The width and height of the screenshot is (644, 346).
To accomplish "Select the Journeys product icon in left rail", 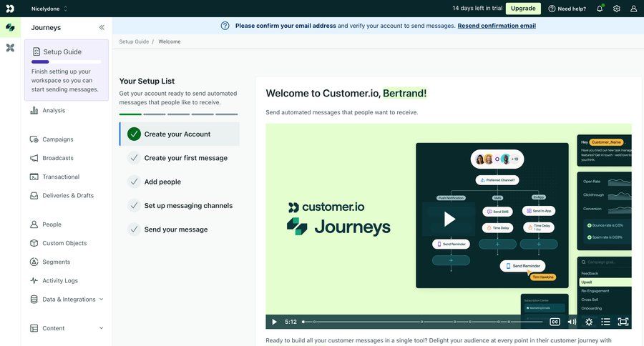I will click(10, 27).
